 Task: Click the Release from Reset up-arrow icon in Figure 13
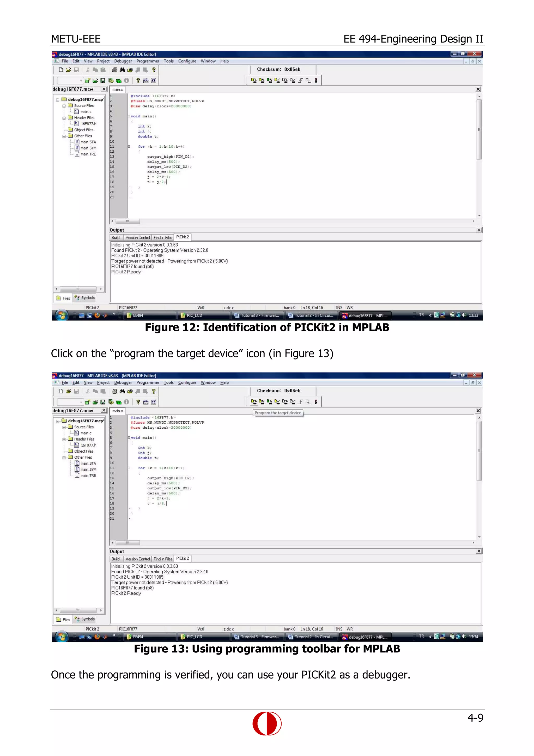click(x=300, y=402)
